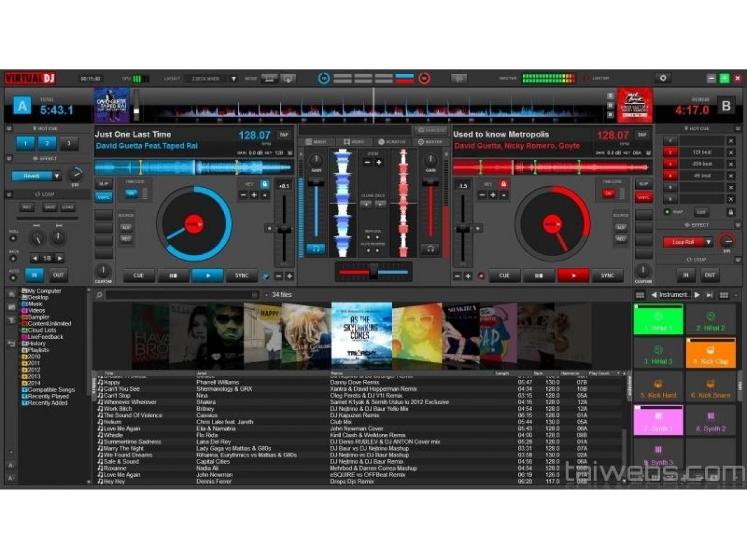Toggle ROLL option on deck A loop
747x560 pixels.
[x=13, y=238]
